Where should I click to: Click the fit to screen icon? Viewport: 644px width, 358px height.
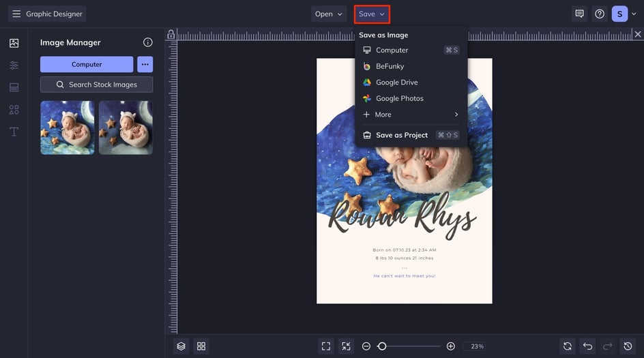click(x=326, y=346)
